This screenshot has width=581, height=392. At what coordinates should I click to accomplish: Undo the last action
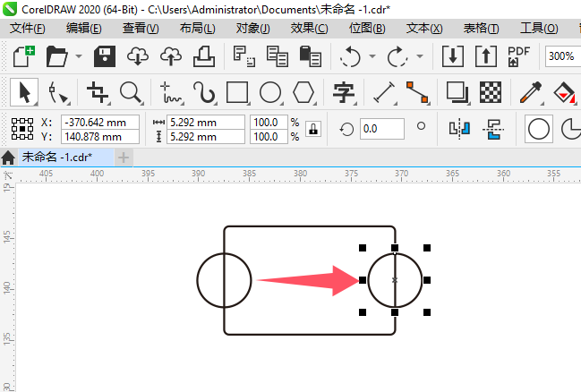350,56
